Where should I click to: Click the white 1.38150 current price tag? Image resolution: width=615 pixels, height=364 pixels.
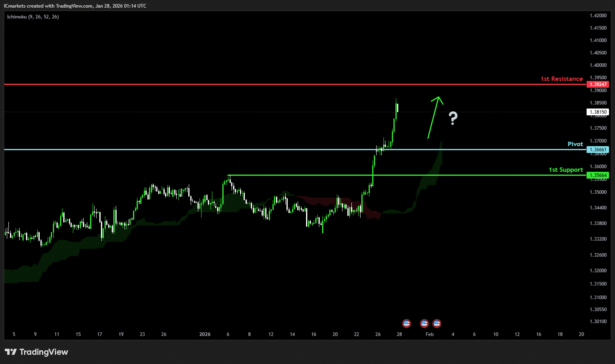[597, 112]
